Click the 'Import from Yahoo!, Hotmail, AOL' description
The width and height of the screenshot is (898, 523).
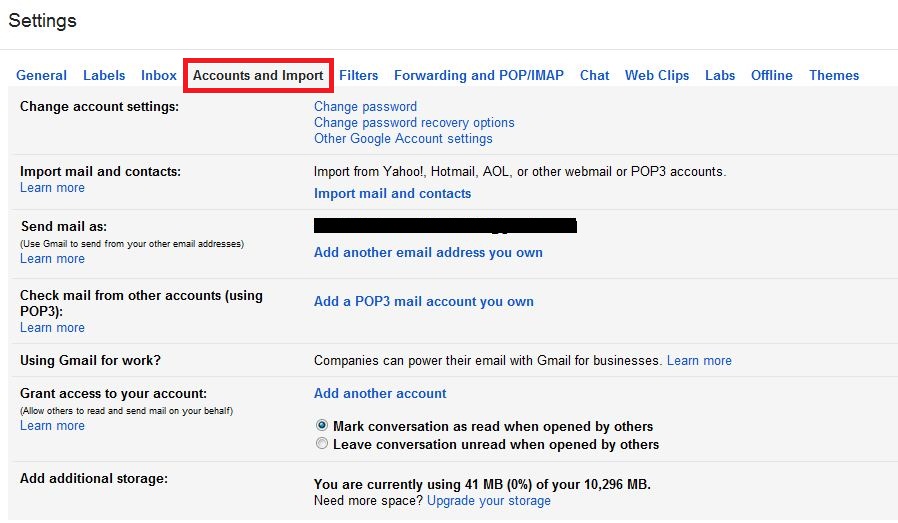click(520, 172)
